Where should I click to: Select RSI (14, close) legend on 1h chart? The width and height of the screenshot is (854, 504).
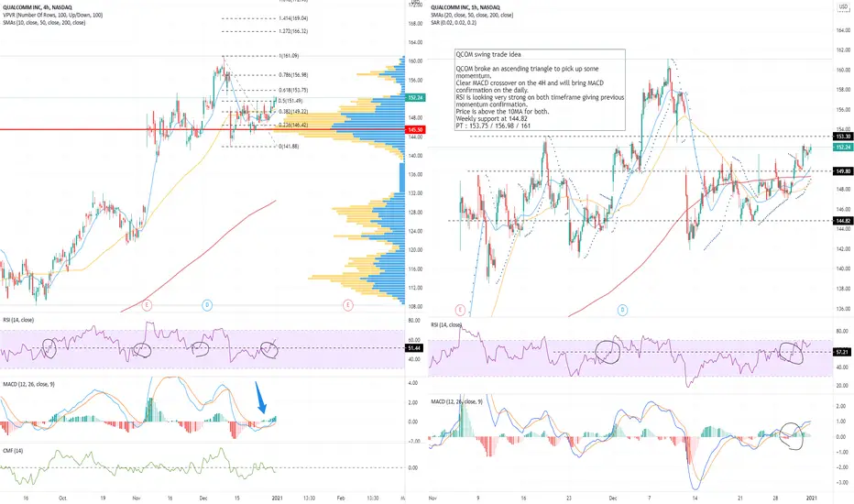click(x=446, y=324)
